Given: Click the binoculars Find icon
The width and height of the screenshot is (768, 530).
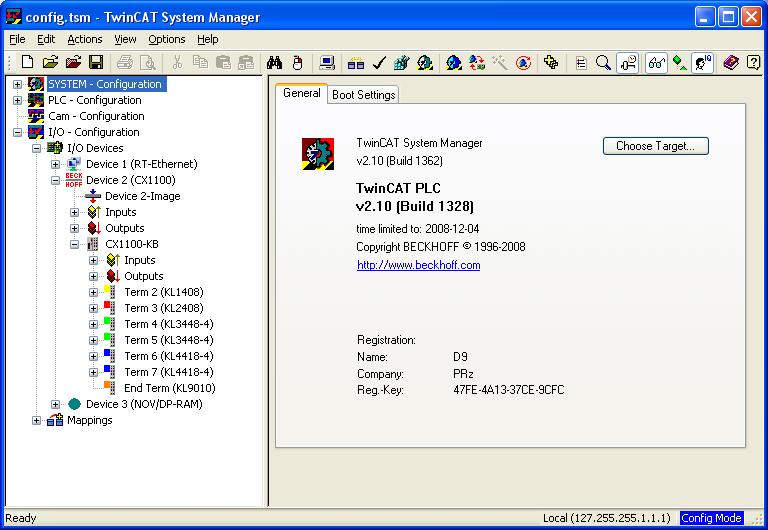Looking at the screenshot, I should [274, 62].
